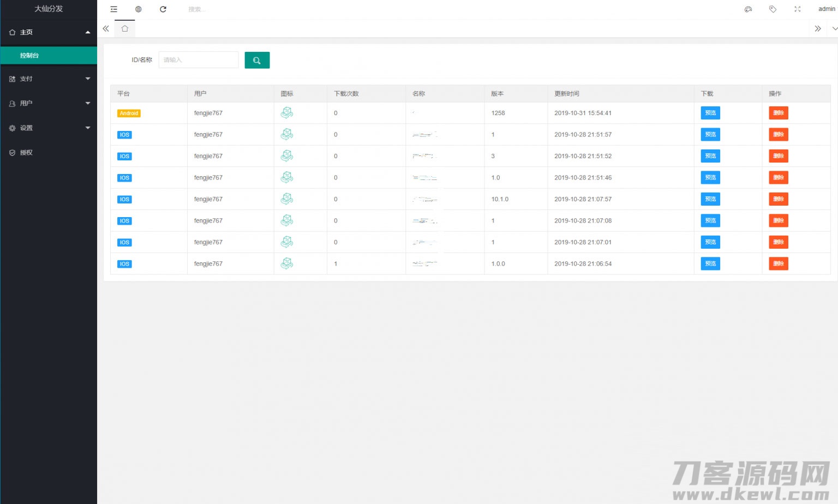838x504 pixels.
Task: Collapse the sidebar with the menu-fold icon
Action: tap(113, 9)
